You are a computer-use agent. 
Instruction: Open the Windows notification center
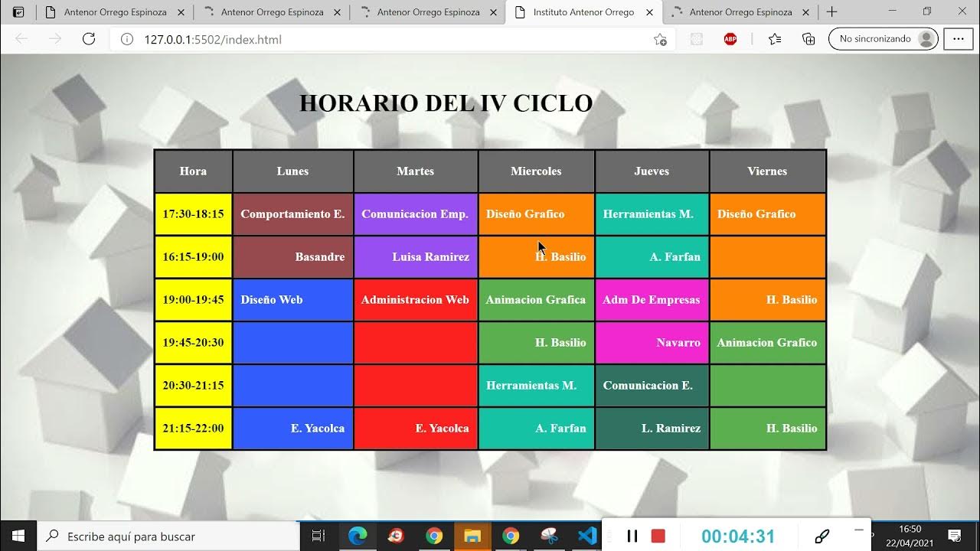pos(955,536)
